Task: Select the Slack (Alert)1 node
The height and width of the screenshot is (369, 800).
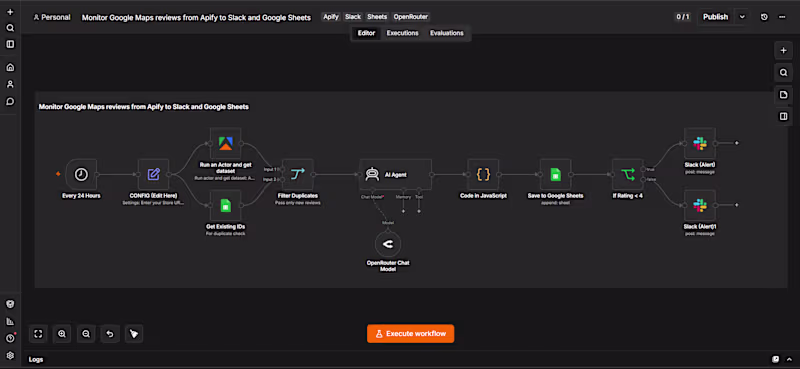Action: click(x=699, y=205)
